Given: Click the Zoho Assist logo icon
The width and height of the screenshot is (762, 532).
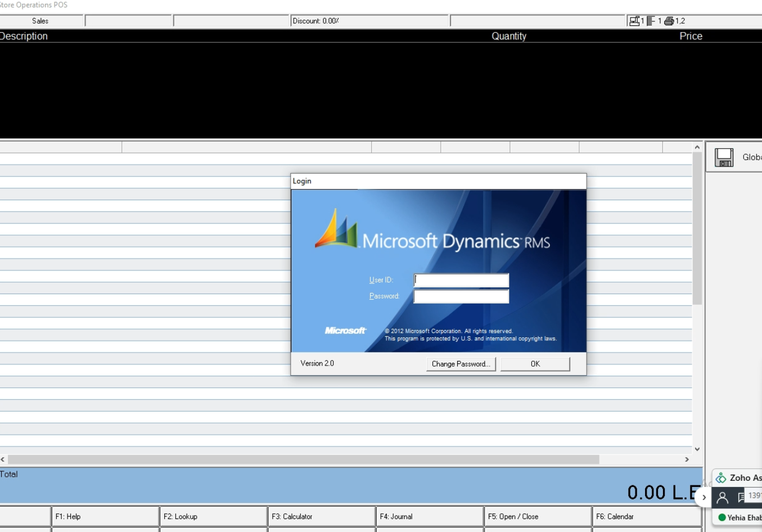Looking at the screenshot, I should coord(720,478).
